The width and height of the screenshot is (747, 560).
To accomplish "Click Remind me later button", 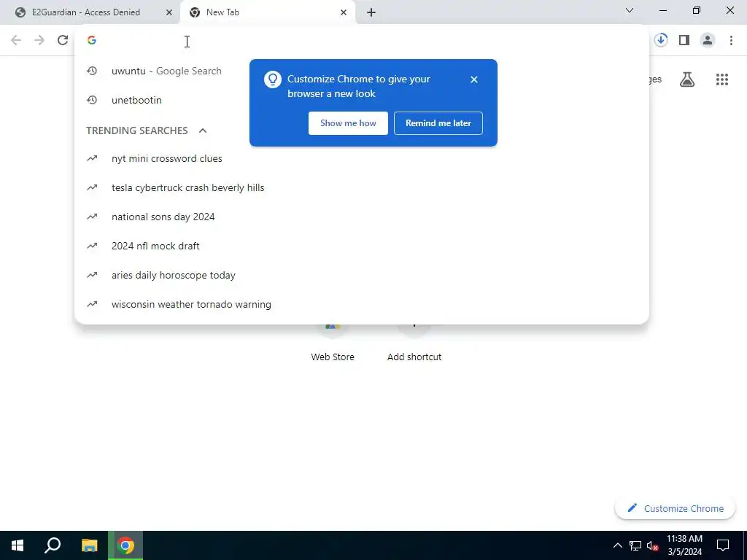I will [438, 123].
